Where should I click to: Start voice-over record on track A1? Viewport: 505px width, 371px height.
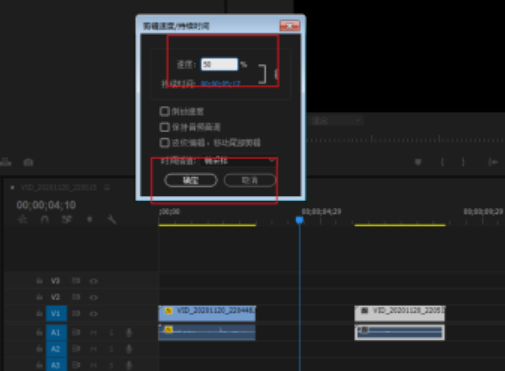click(129, 332)
